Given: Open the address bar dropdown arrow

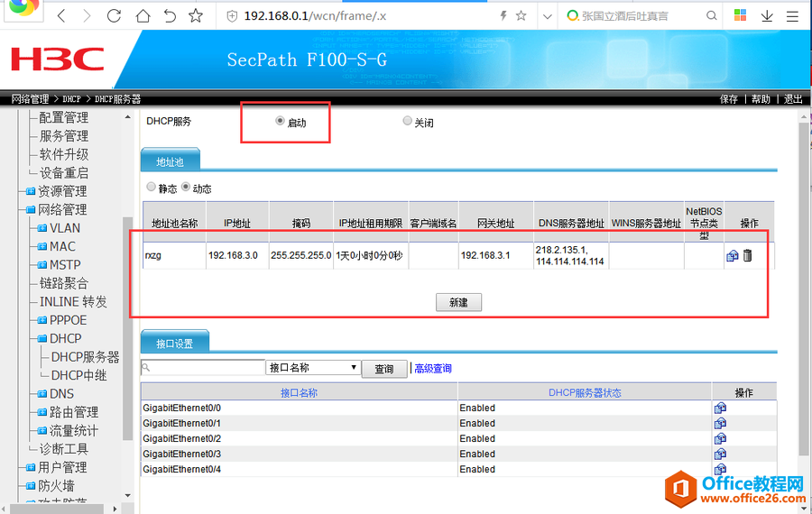Looking at the screenshot, I should click(x=547, y=16).
